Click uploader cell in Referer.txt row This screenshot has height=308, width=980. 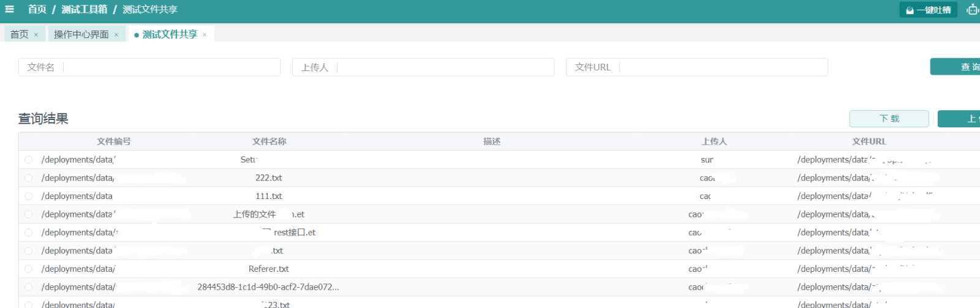(x=698, y=269)
